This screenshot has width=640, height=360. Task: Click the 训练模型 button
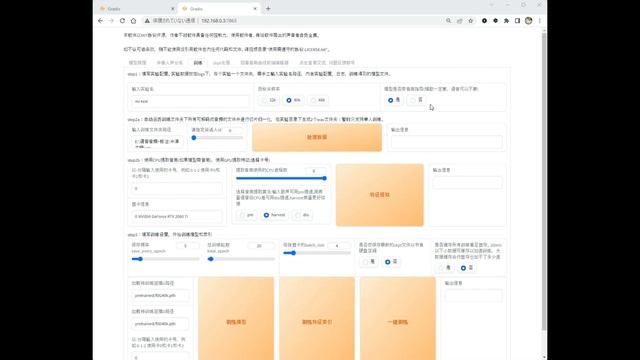pyautogui.click(x=236, y=318)
